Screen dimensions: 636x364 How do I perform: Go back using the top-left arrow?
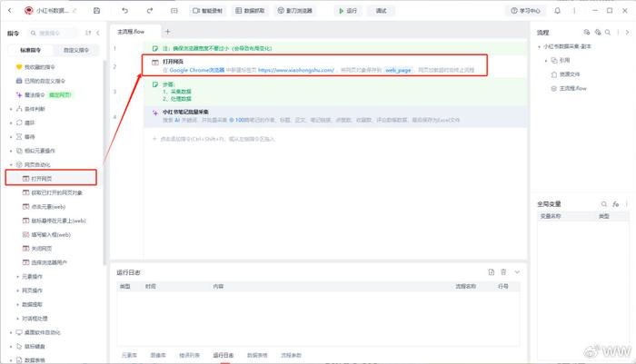click(x=10, y=11)
